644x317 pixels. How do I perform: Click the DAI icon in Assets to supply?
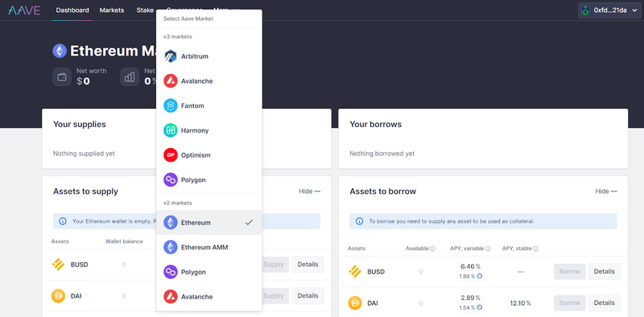pos(58,295)
